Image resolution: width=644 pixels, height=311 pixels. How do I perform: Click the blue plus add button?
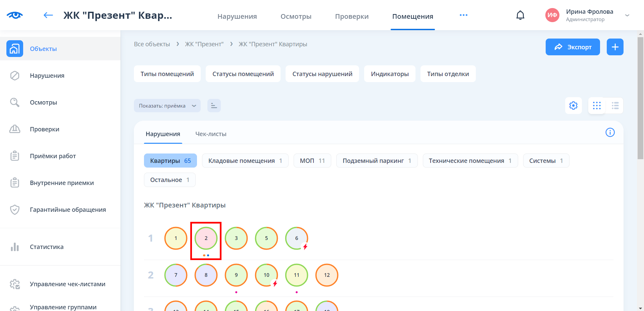615,47
